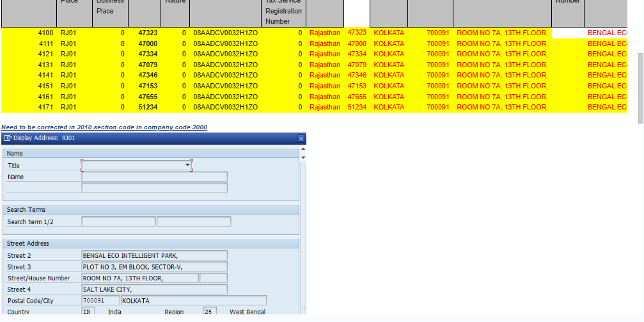Click Street 2 field with Bengal Eco Intelligent Park
Screen dimensions: 644x322
coord(154,255)
